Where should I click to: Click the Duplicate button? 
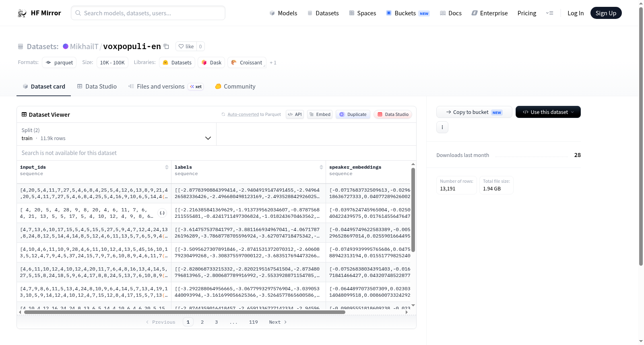point(353,114)
